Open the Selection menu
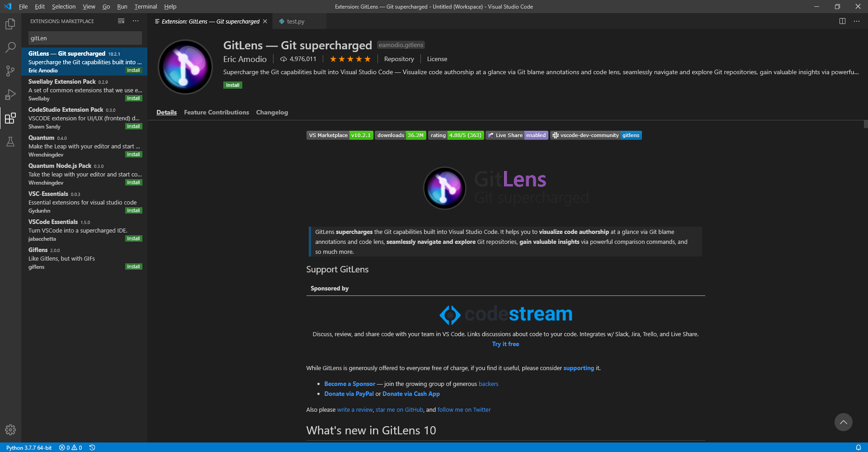The width and height of the screenshot is (868, 452). (63, 6)
